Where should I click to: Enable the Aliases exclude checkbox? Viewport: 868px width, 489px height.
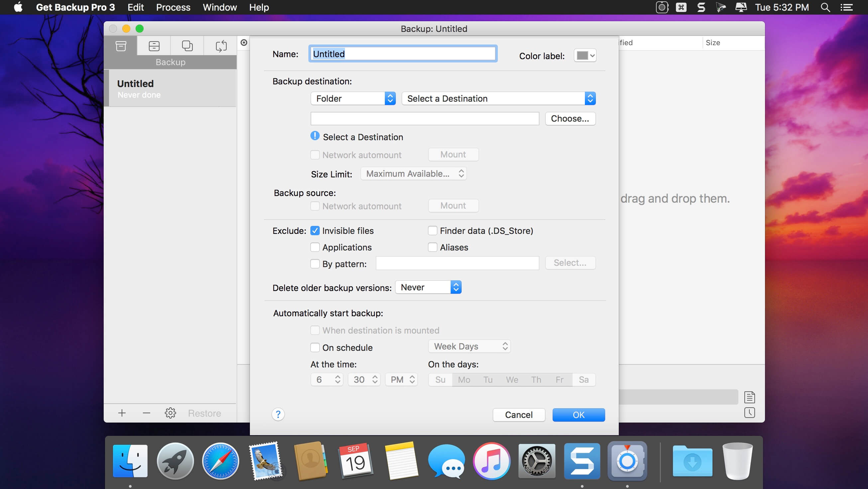[432, 247]
